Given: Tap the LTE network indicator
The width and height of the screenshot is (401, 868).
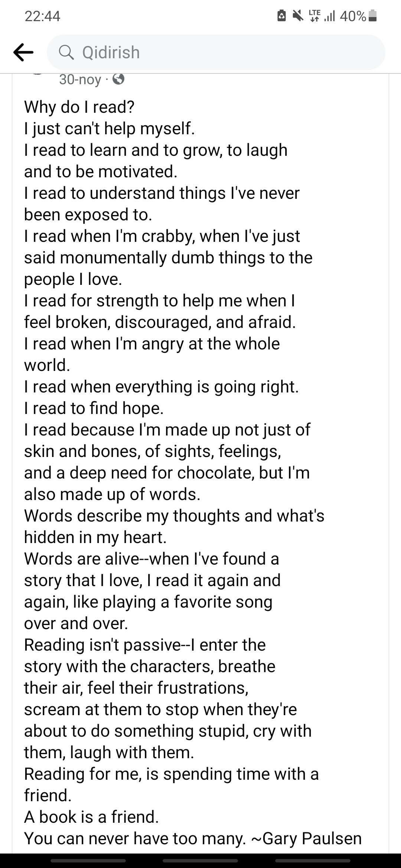Looking at the screenshot, I should 314,16.
